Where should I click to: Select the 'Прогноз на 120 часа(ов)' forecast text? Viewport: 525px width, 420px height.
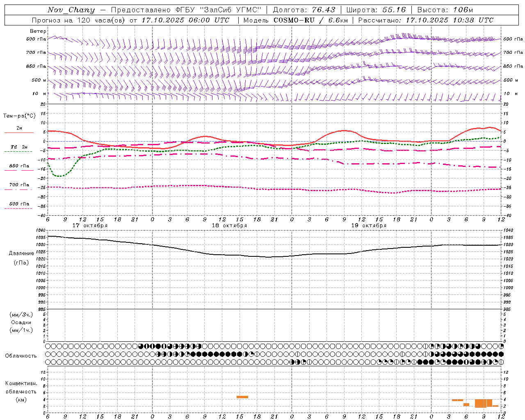[x=79, y=20]
